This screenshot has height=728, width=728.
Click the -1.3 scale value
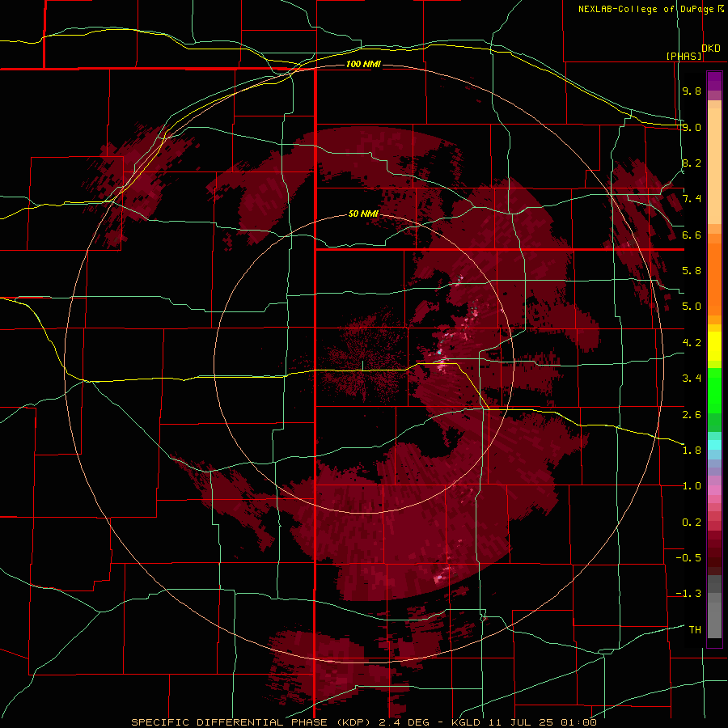click(x=688, y=594)
